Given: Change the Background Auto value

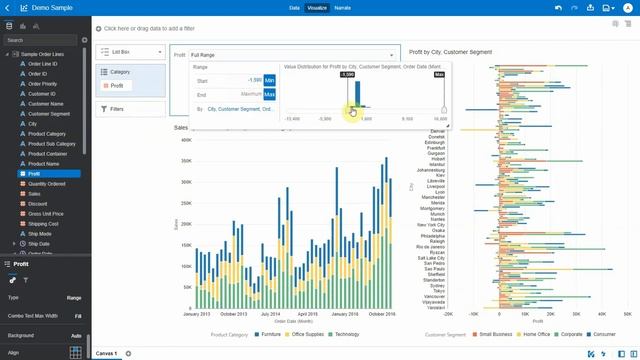Looking at the screenshot, I should (76, 336).
